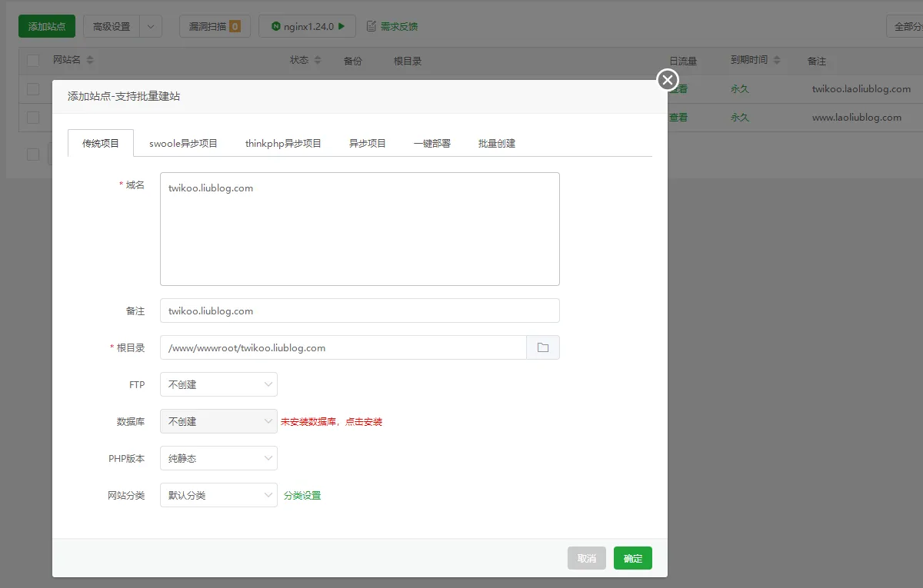Click the red install database link
Screen dimensions: 923x588
pos(332,422)
